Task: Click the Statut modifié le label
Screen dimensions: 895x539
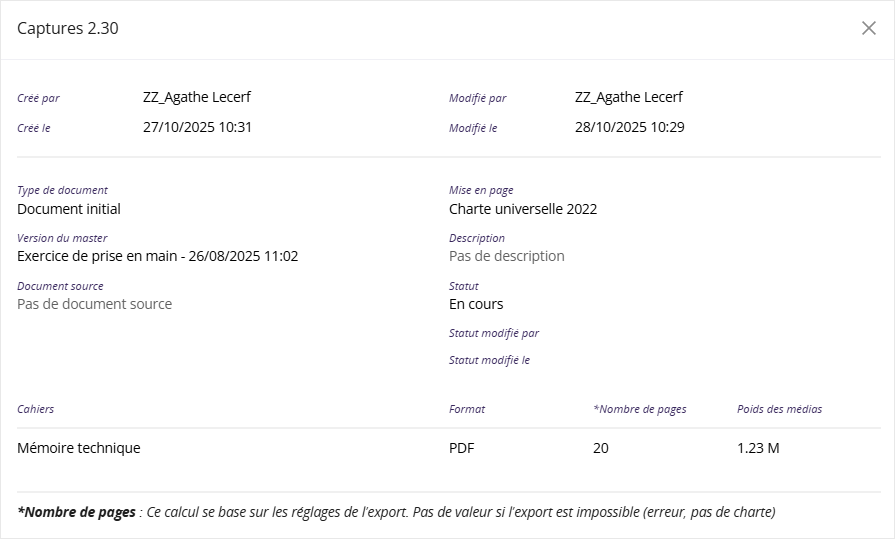Action: (489, 360)
